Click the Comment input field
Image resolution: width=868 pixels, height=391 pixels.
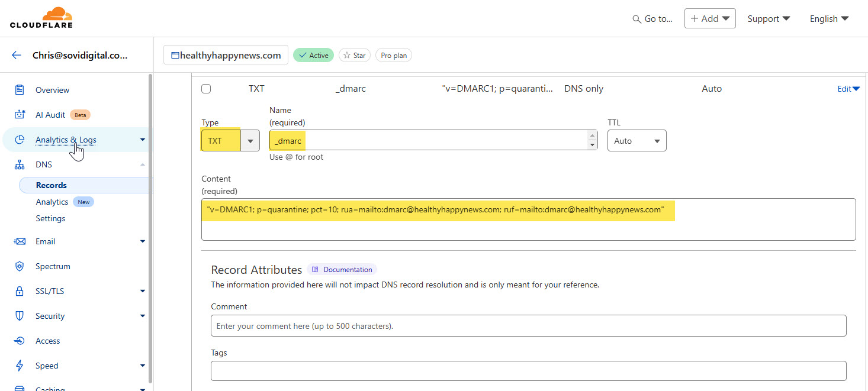(x=528, y=326)
